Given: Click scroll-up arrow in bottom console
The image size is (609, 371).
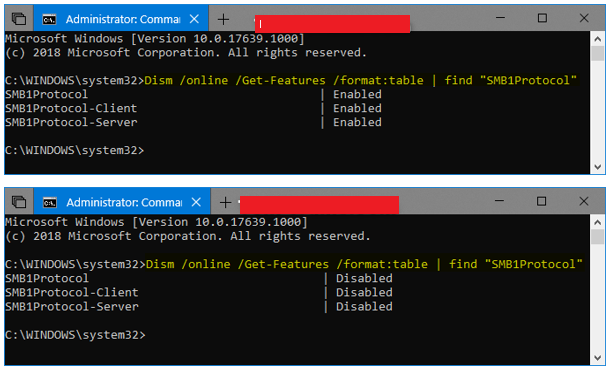Looking at the screenshot, I should click(597, 222).
